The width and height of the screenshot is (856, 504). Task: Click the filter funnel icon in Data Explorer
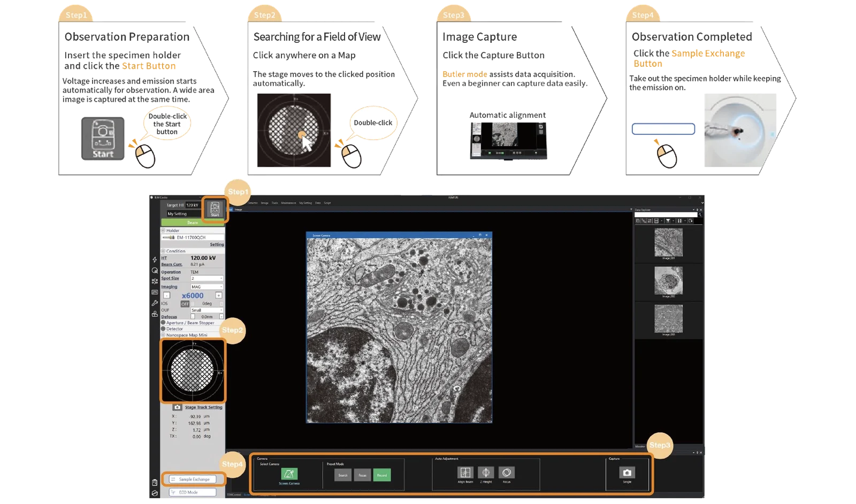click(668, 220)
